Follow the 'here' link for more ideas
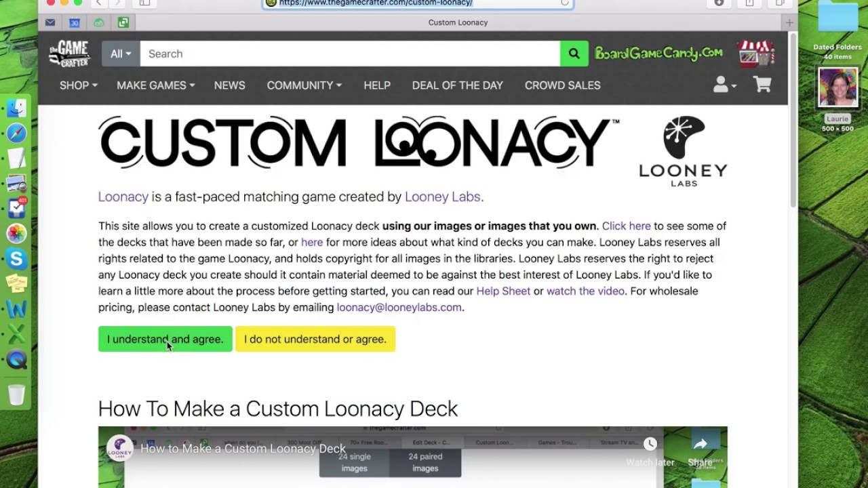The width and height of the screenshot is (868, 488). pyautogui.click(x=312, y=242)
